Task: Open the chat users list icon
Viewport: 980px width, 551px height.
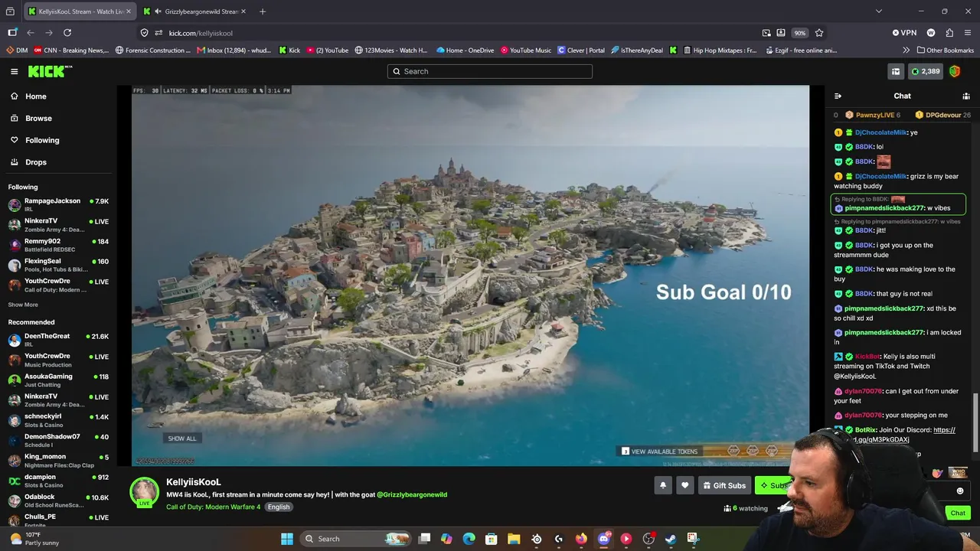Action: click(966, 96)
